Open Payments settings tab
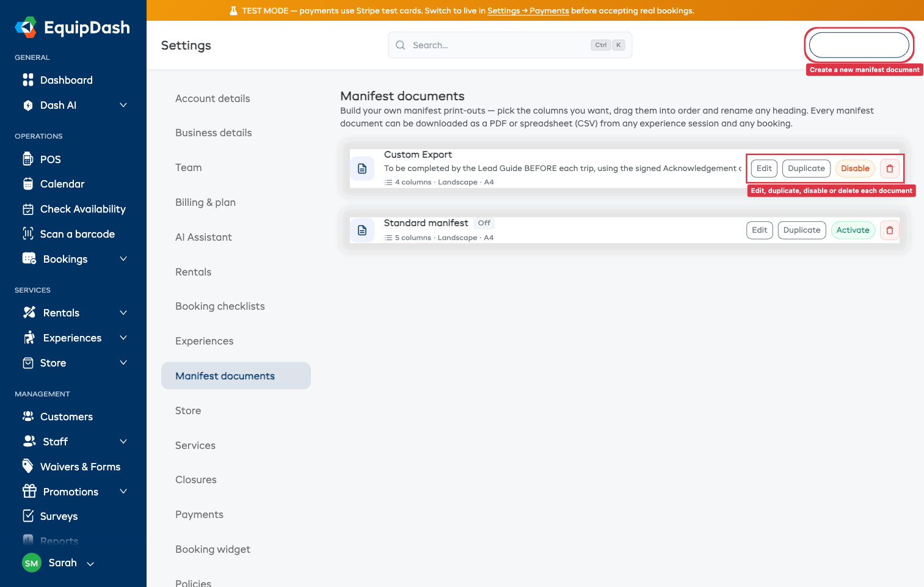The width and height of the screenshot is (924, 587). pos(236,514)
